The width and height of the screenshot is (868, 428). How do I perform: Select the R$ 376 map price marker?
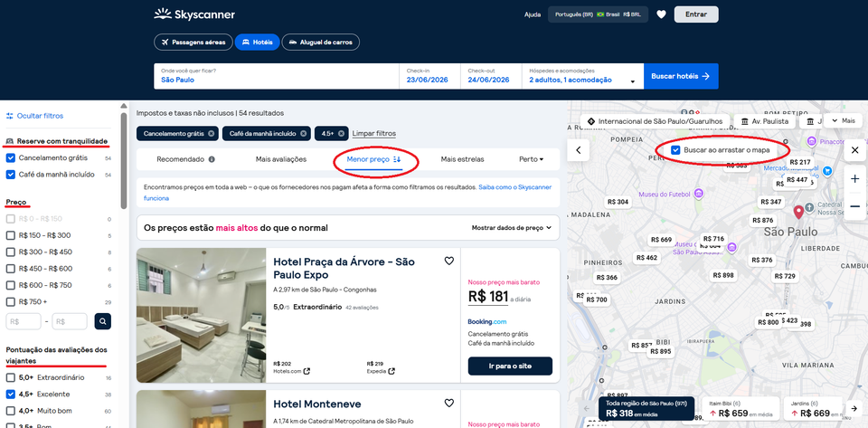762,261
